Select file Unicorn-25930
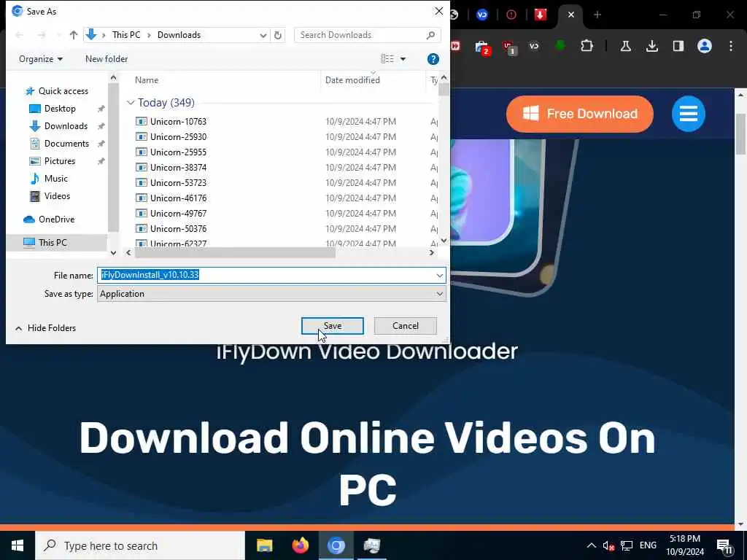Screen dimensions: 747x560 [178, 136]
